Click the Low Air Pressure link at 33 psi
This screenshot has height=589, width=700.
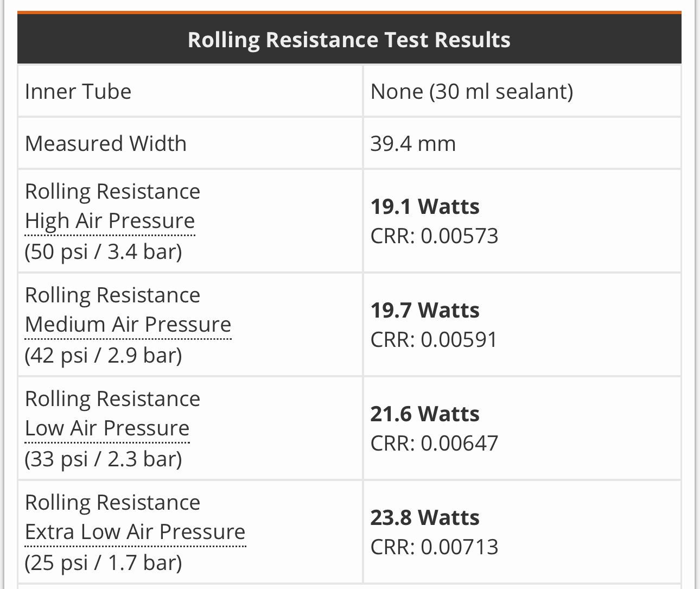(107, 428)
